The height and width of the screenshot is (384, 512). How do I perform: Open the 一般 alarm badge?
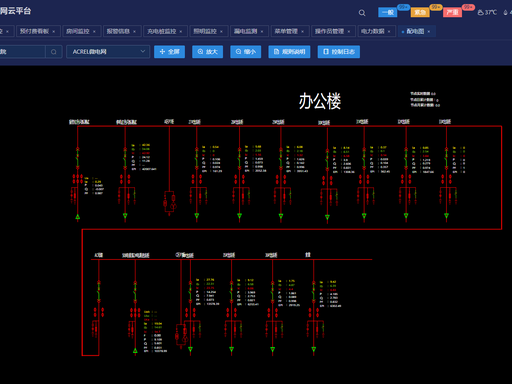pyautogui.click(x=387, y=12)
